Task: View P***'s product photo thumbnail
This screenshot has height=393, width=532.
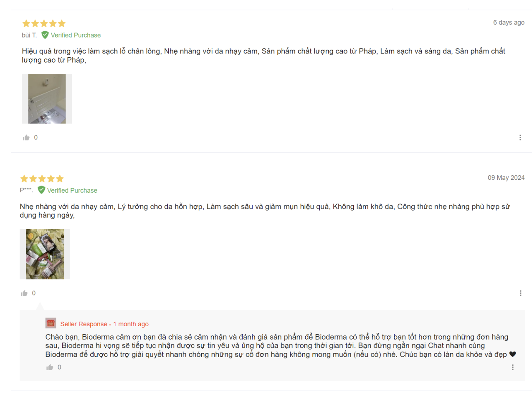Action: click(45, 254)
